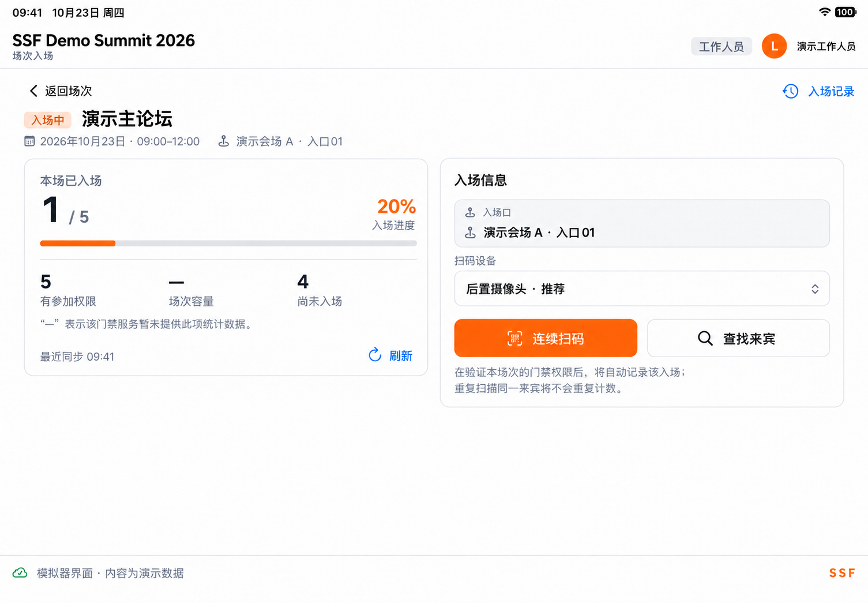The height and width of the screenshot is (603, 868).
Task: Open the 后置摄像头 · 推荐 scanner device dropdown
Action: pos(642,289)
